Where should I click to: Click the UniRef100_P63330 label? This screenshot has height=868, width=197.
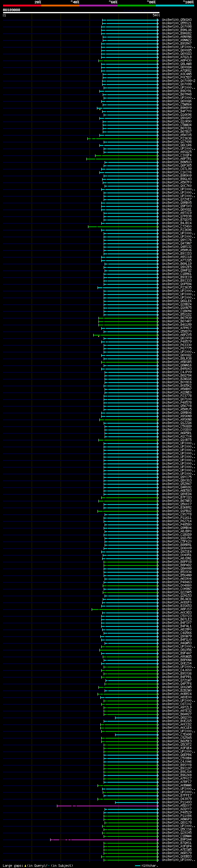177,345
